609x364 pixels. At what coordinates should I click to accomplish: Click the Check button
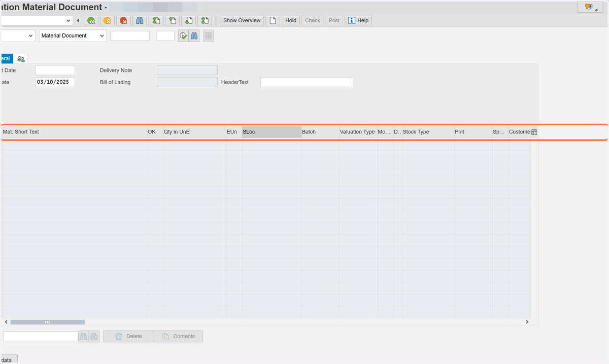point(312,21)
